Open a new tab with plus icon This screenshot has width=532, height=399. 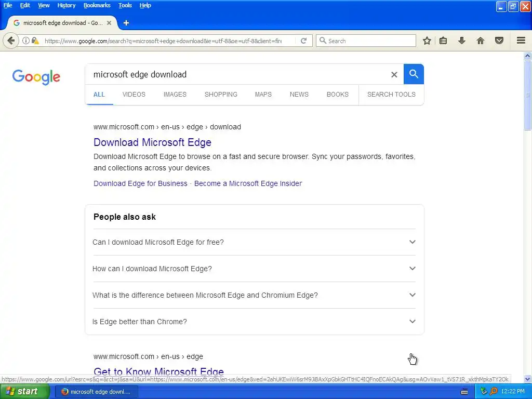126,23
